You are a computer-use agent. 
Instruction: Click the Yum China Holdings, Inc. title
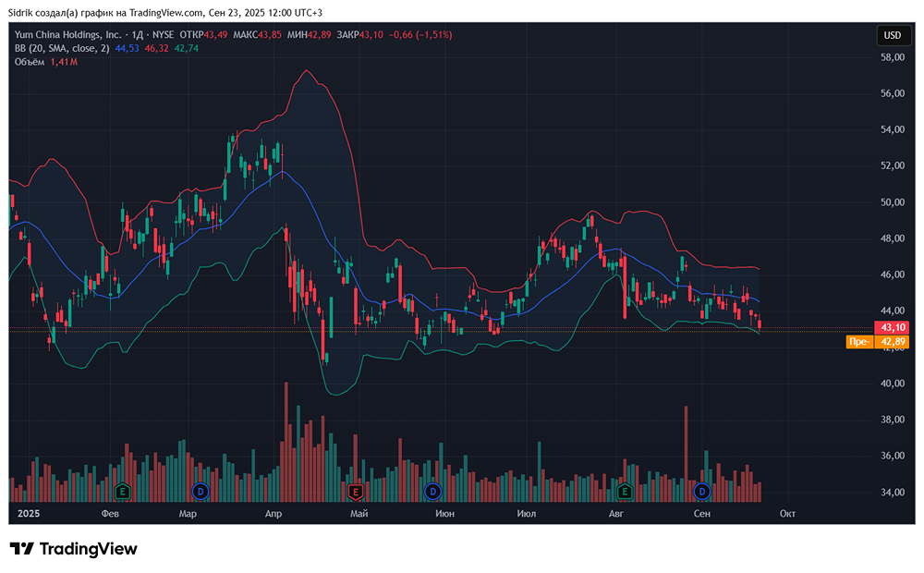[x=67, y=35]
